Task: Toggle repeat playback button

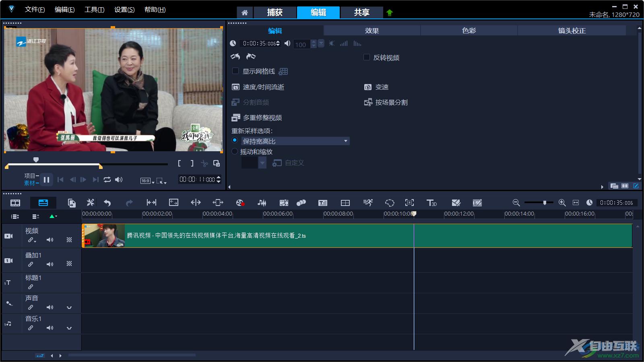Action: [x=107, y=180]
